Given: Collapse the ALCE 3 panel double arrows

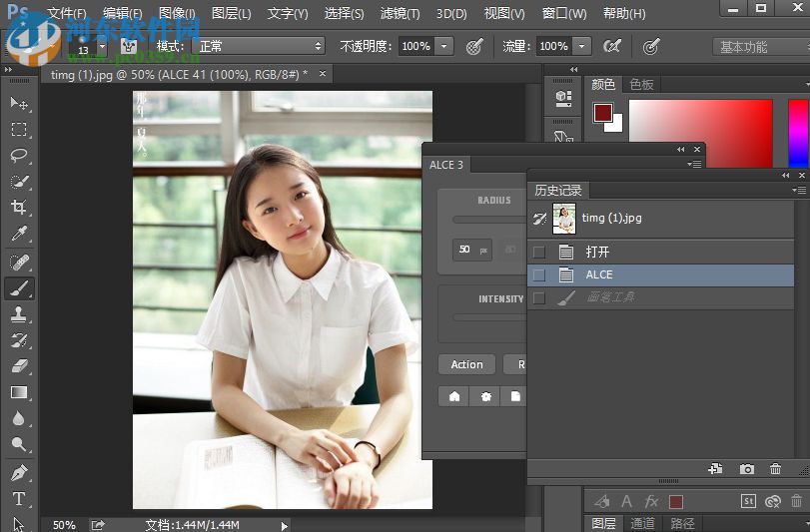Looking at the screenshot, I should (x=681, y=149).
